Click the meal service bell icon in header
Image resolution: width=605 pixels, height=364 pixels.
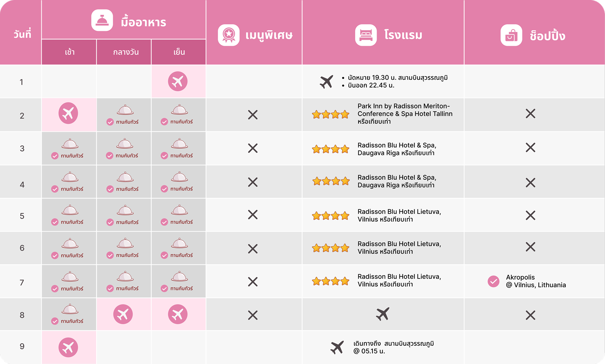click(102, 20)
